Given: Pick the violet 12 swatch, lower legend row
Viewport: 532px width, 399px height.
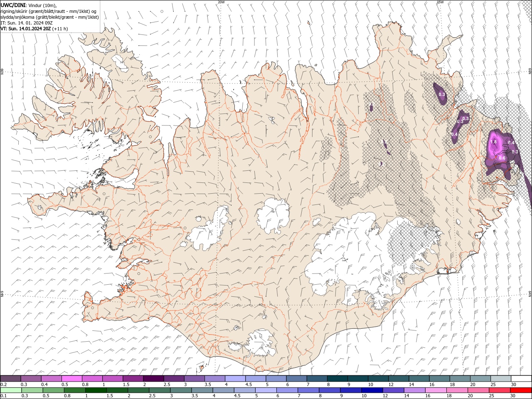Looking at the screenshot, I should pyautogui.click(x=393, y=390).
